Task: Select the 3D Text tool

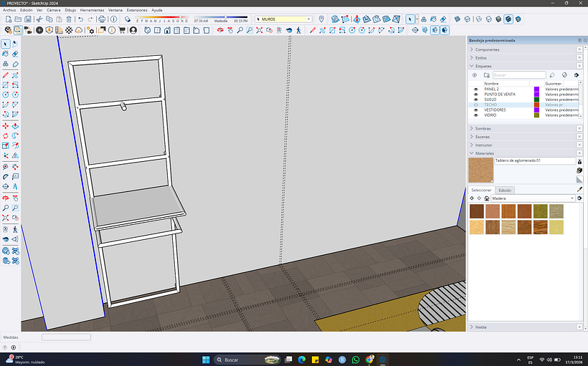Action: pos(15,186)
